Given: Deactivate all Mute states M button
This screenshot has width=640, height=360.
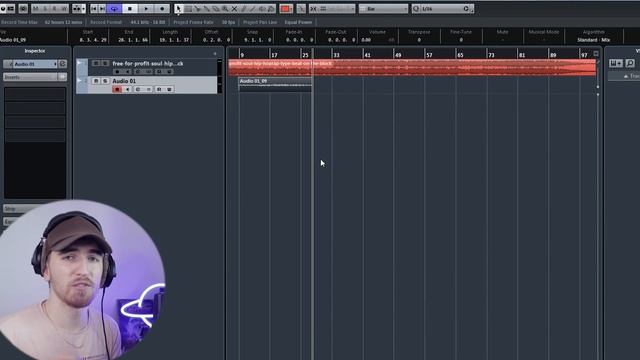Looking at the screenshot, I should click(36, 9).
